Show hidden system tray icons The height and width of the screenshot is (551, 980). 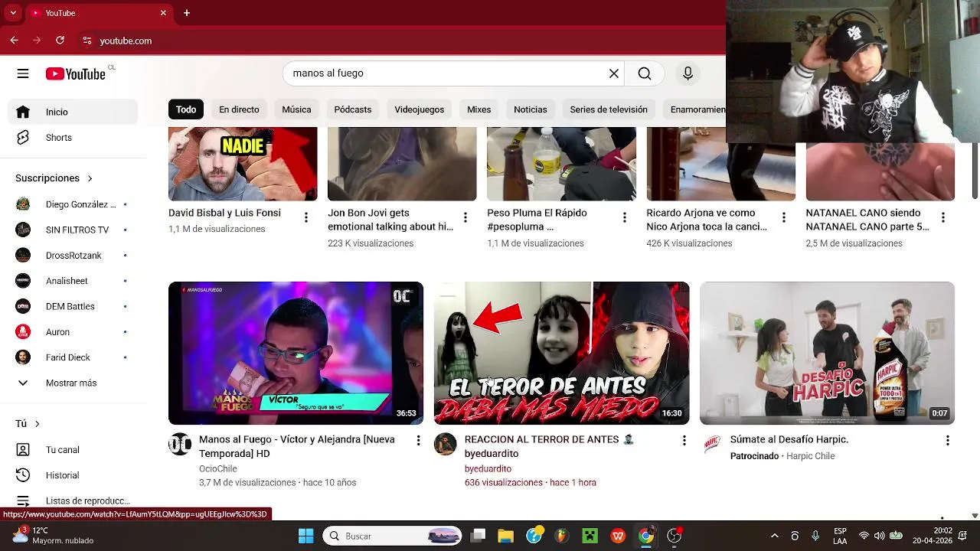[774, 536]
